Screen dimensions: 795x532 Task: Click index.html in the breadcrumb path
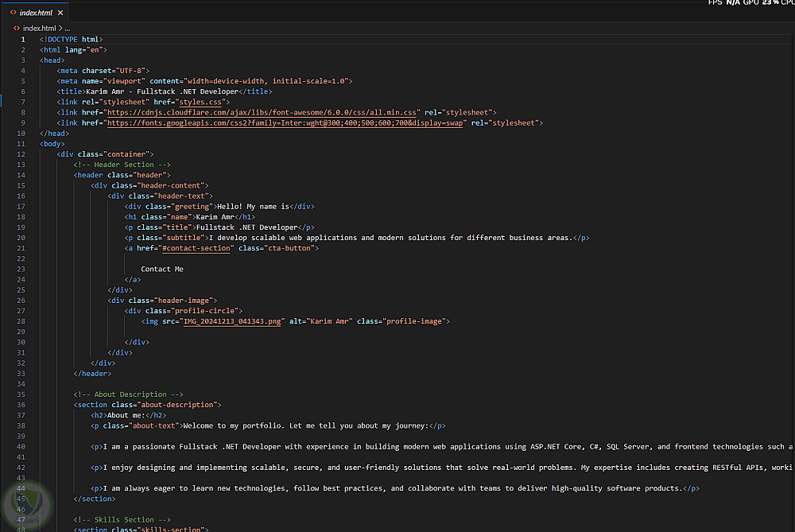click(39, 28)
